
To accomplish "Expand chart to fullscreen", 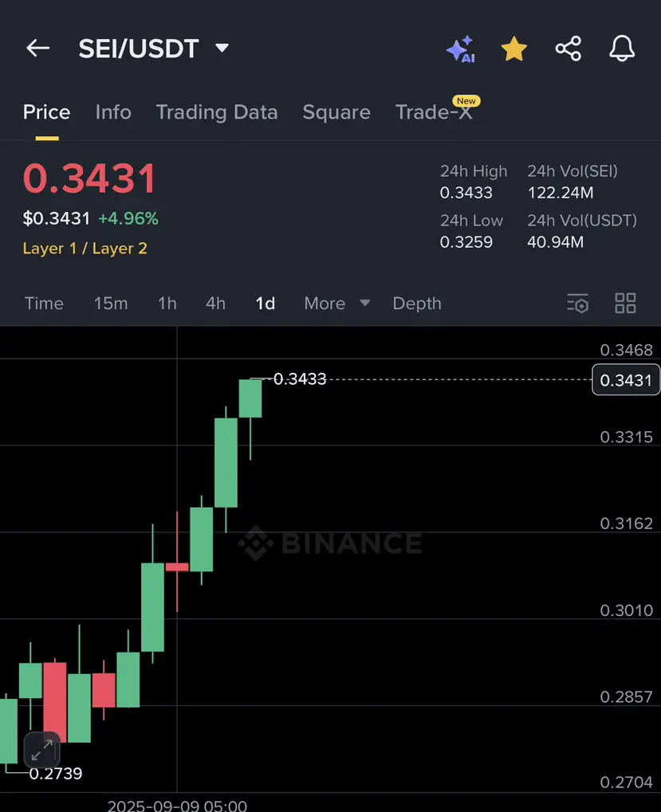I will pyautogui.click(x=42, y=750).
